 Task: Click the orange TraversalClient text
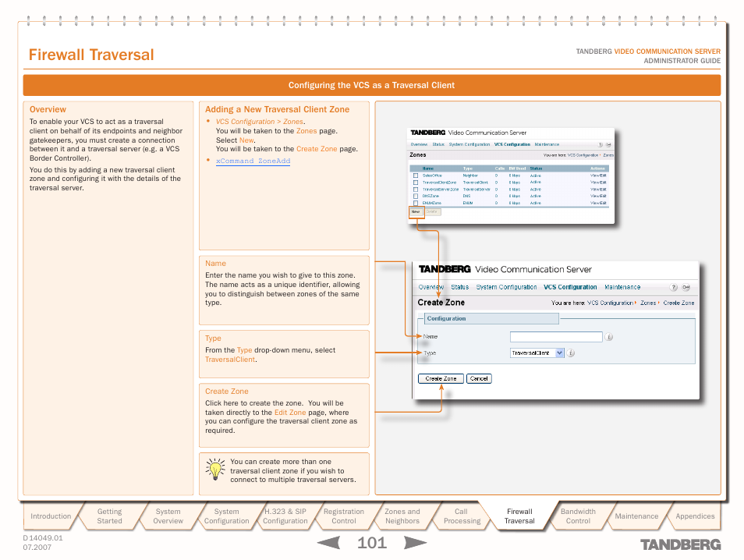(x=230, y=360)
